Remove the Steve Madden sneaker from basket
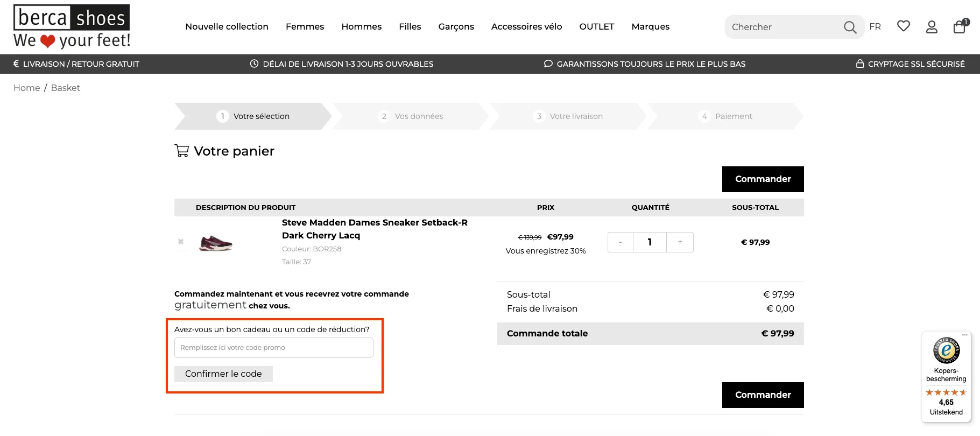The image size is (980, 436). click(x=181, y=242)
